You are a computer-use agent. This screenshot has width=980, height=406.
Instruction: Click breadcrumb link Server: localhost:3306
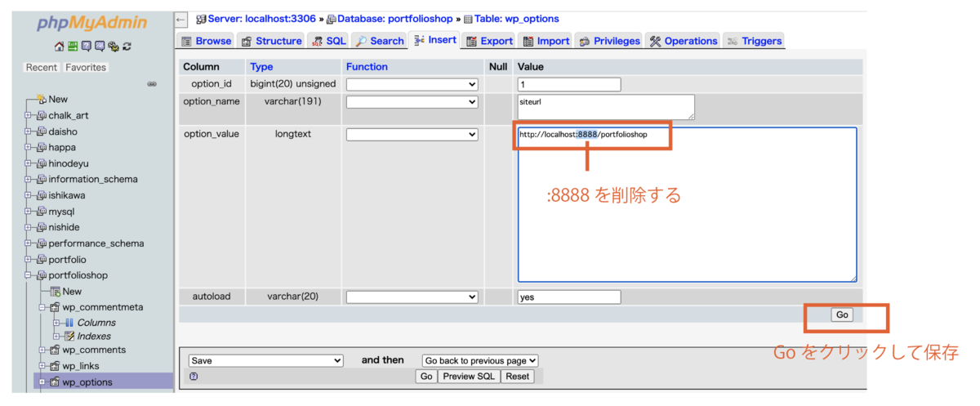[x=261, y=19]
